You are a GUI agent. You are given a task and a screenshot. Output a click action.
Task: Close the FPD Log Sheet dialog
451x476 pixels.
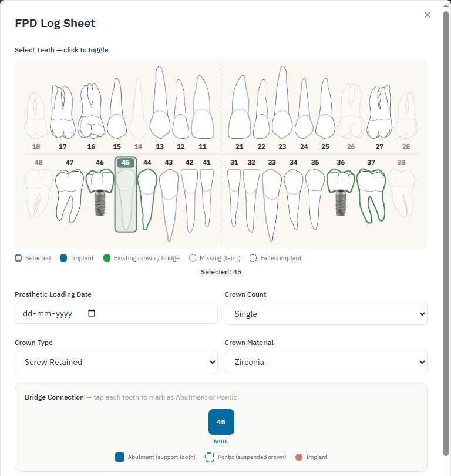pyautogui.click(x=428, y=15)
